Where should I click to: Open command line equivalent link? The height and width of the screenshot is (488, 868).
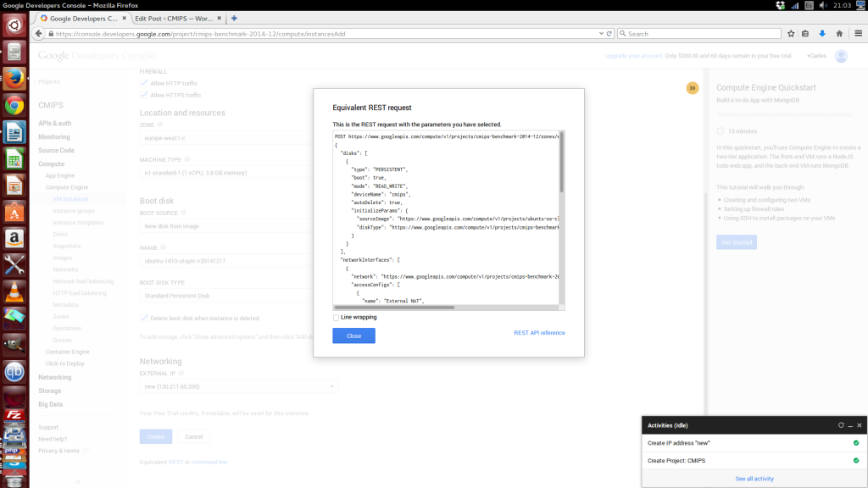pyautogui.click(x=209, y=462)
